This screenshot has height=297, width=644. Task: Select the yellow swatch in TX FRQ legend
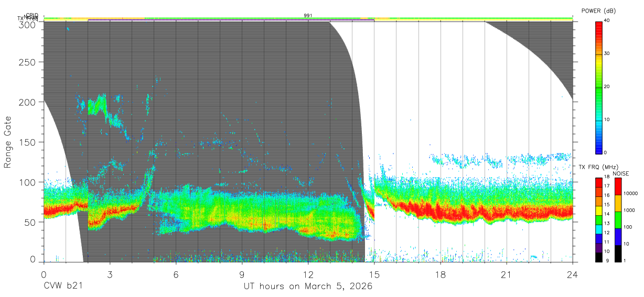(x=599, y=211)
